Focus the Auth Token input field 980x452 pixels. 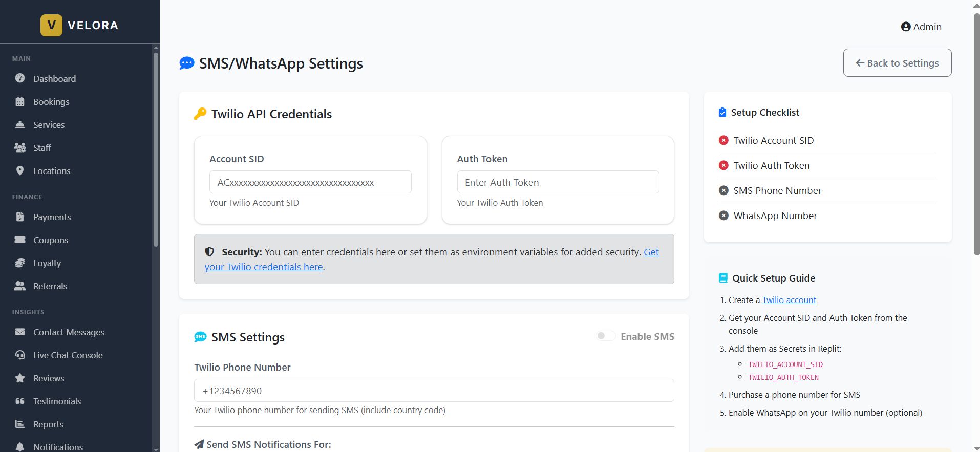[x=558, y=182]
